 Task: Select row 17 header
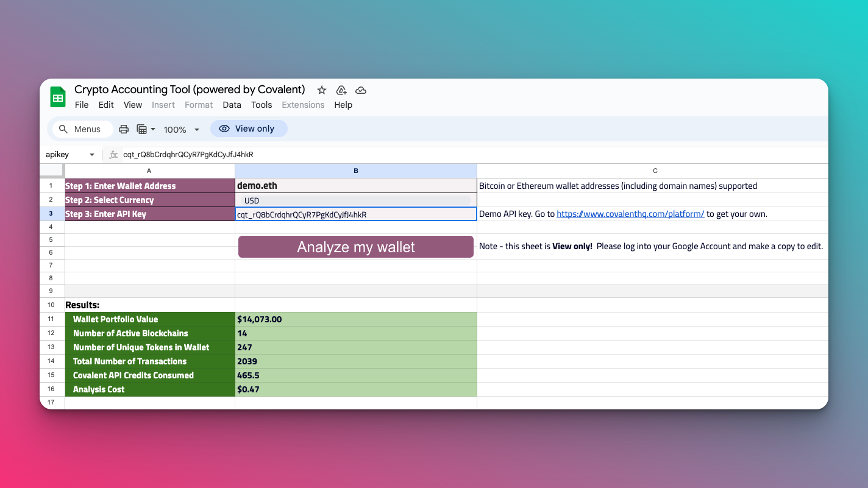click(x=52, y=403)
